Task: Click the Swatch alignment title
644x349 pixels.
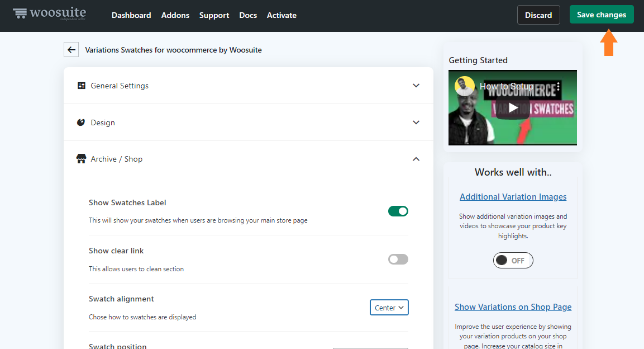Action: pyautogui.click(x=121, y=299)
